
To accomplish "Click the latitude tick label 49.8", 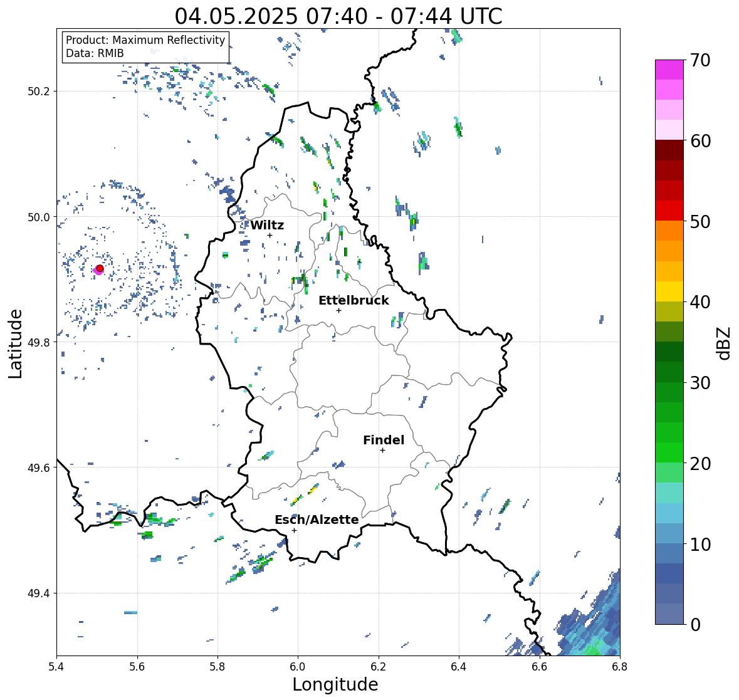I will (39, 342).
